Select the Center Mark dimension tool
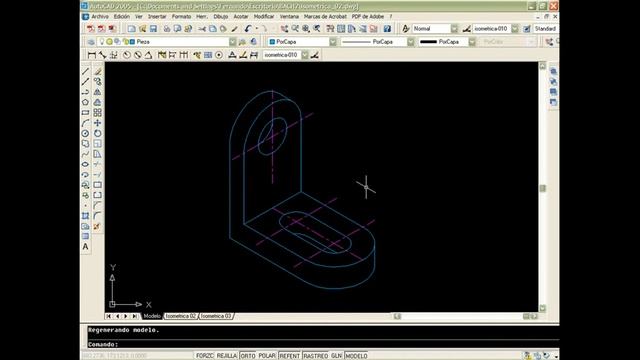640x360 pixels. point(219,55)
